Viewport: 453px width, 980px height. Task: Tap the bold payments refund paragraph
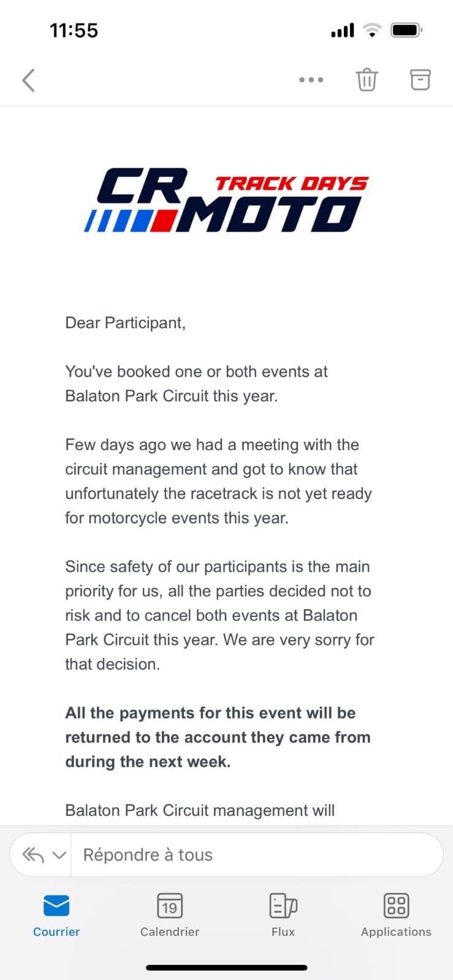tap(218, 737)
